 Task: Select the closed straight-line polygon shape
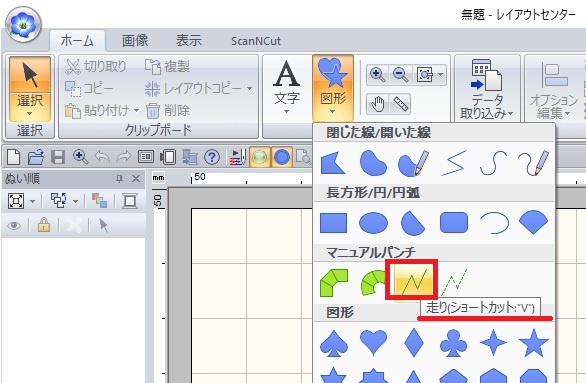point(333,163)
